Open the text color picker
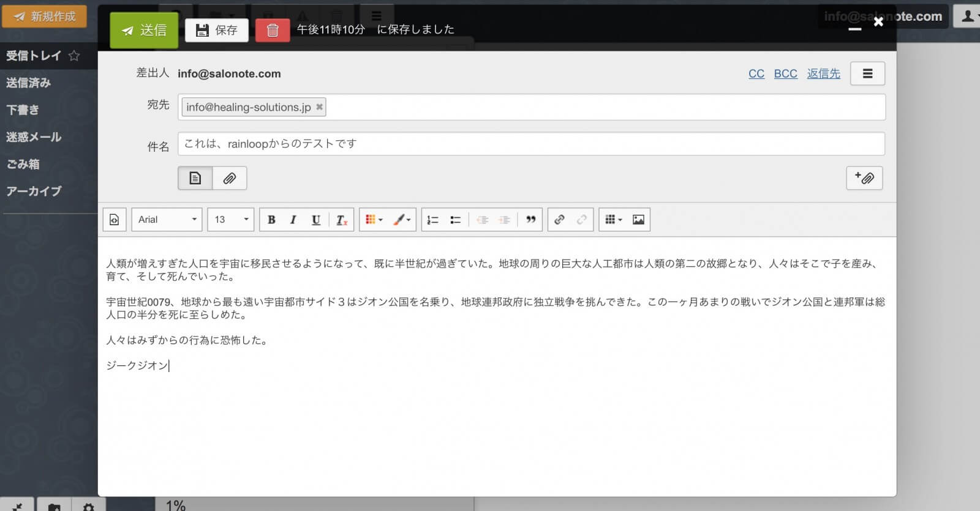 [x=374, y=220]
